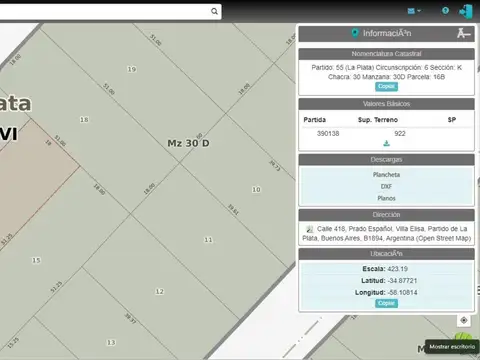
Task: Download the partida data icon
Action: (x=386, y=144)
